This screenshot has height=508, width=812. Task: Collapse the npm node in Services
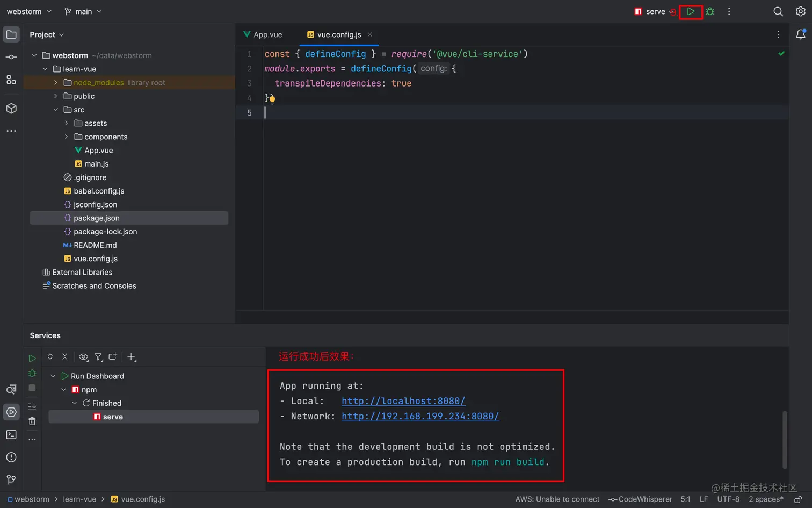pos(64,389)
